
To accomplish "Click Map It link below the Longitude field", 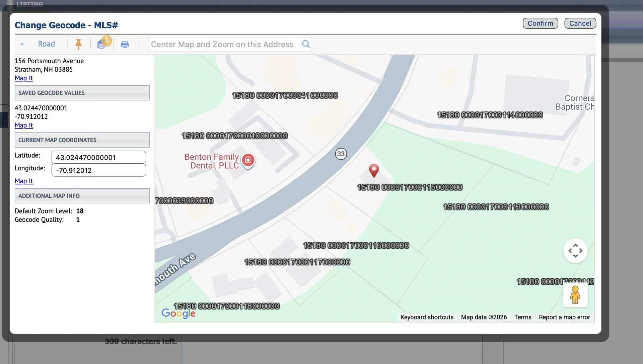I will (24, 181).
